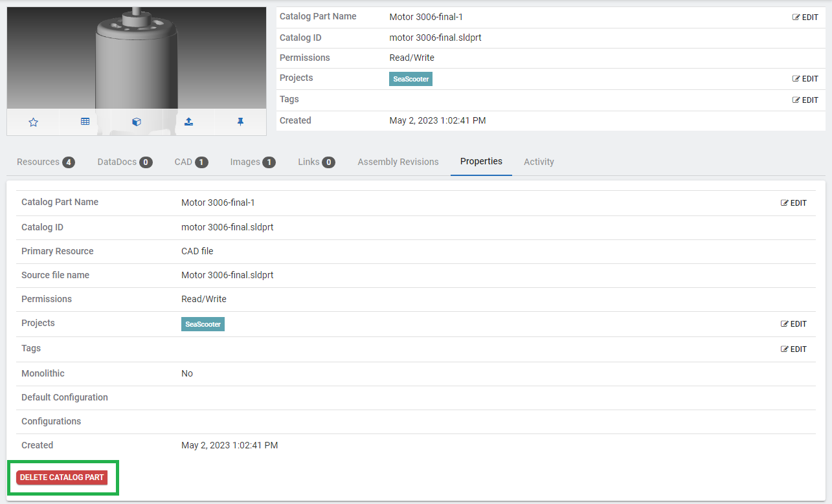Open the Links tab

(316, 162)
